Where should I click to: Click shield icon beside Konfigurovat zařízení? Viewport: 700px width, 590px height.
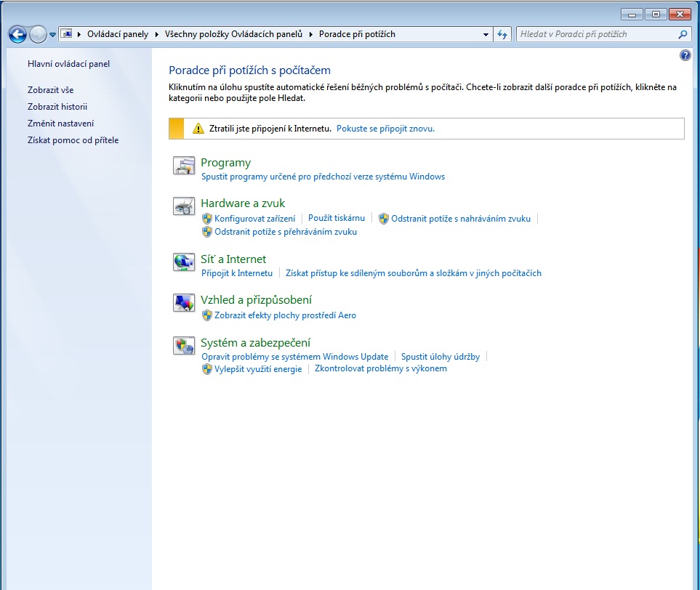pos(206,219)
